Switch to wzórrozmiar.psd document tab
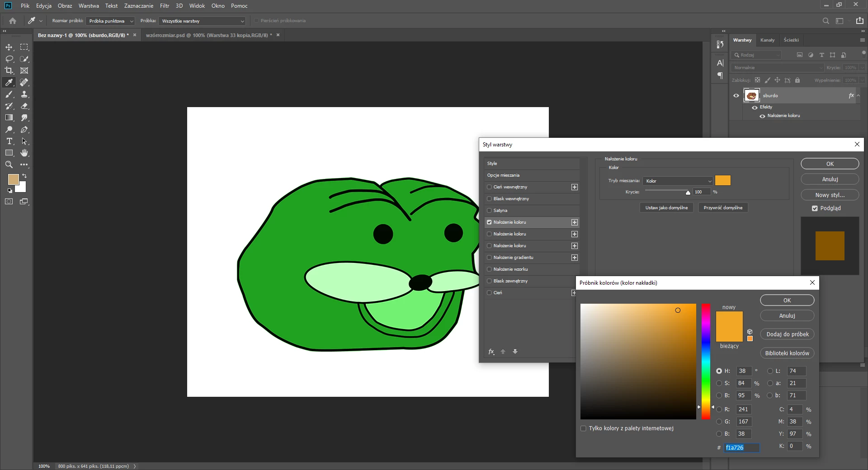Screen dimensions: 868x470 (x=209, y=35)
